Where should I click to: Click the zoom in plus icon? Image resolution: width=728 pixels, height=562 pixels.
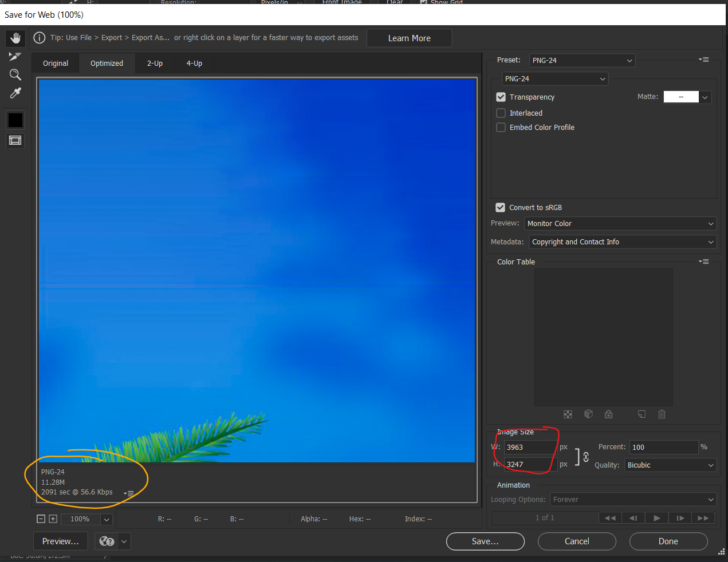(x=53, y=519)
